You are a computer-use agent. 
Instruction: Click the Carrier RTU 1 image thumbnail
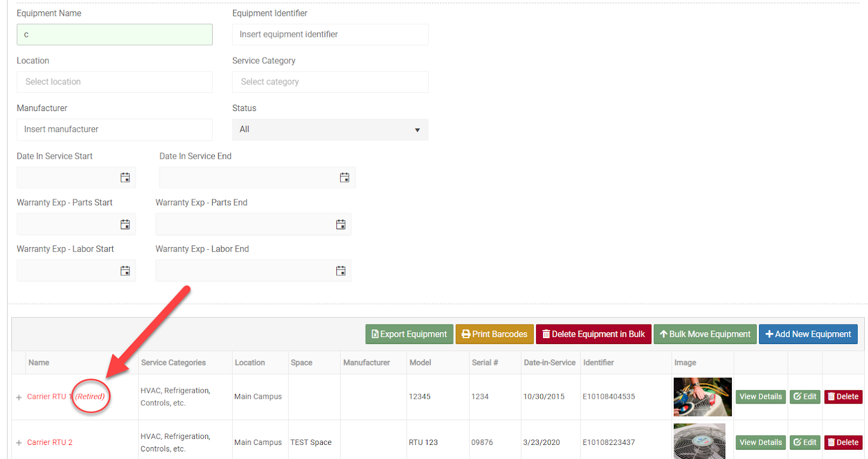703,397
